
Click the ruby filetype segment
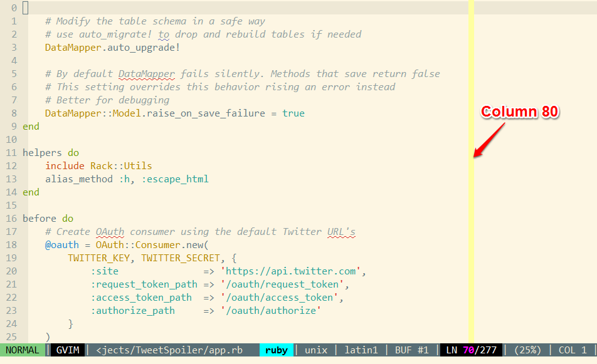[x=276, y=350]
